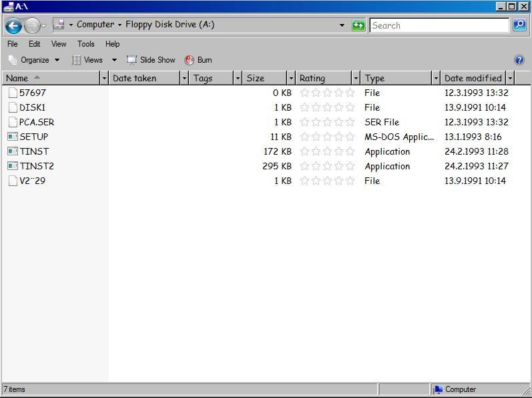
Task: Select the DISK1 file icon
Action: tap(13, 107)
